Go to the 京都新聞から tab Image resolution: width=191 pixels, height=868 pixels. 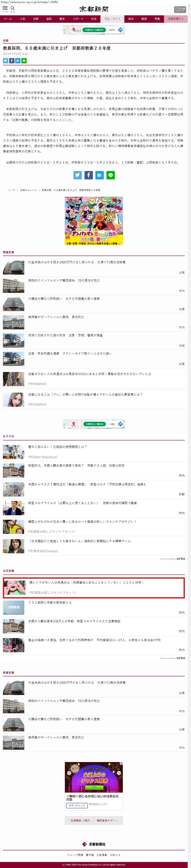pyautogui.click(x=175, y=19)
